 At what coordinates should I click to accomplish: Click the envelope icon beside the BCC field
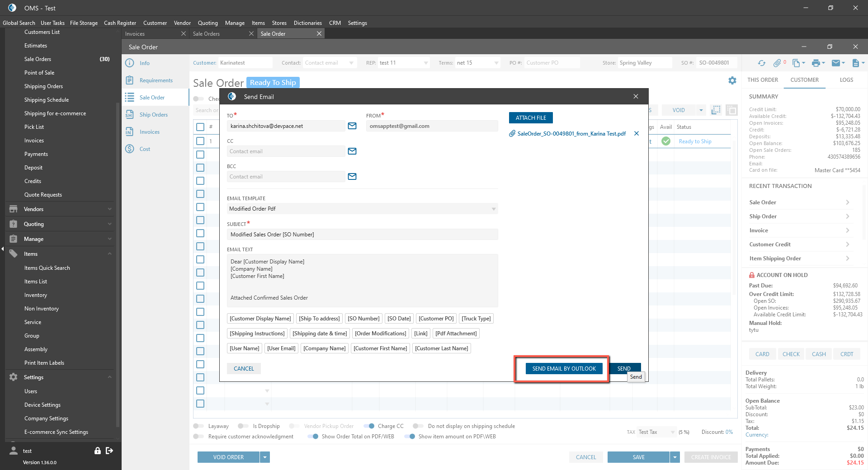(352, 177)
